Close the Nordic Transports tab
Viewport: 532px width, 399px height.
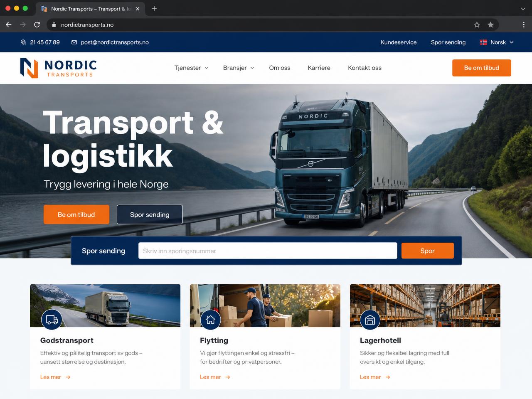pos(138,9)
